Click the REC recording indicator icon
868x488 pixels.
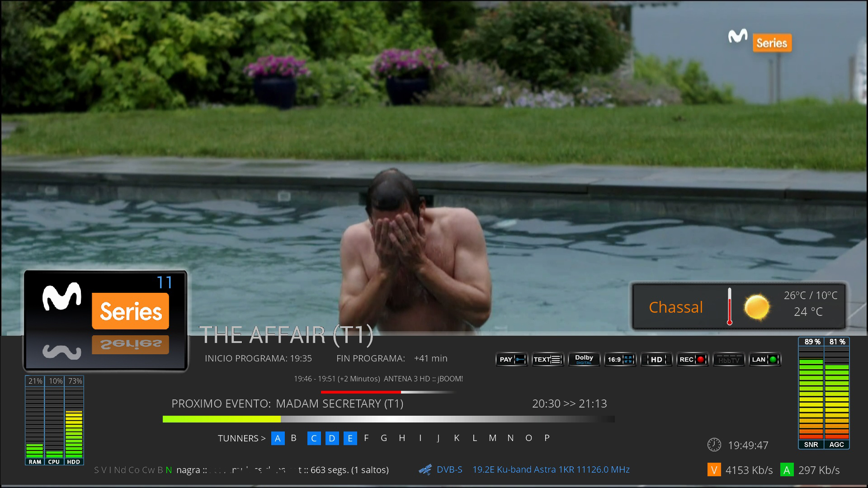tap(692, 360)
